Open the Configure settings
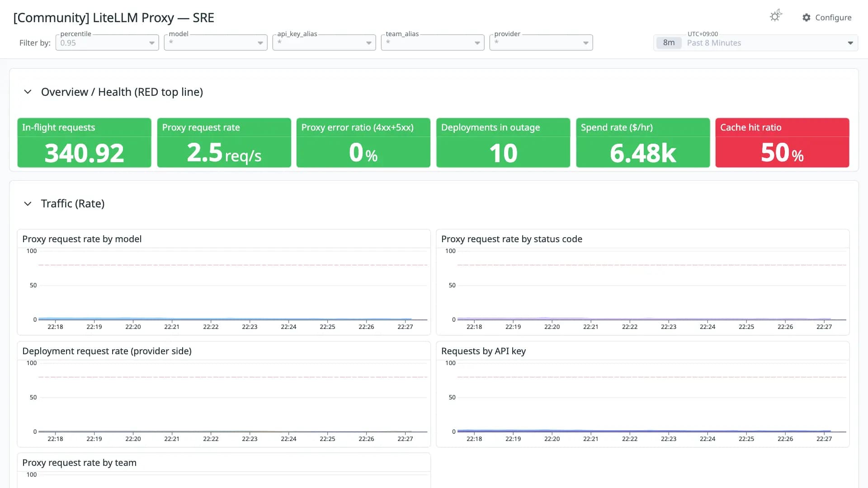 [827, 18]
